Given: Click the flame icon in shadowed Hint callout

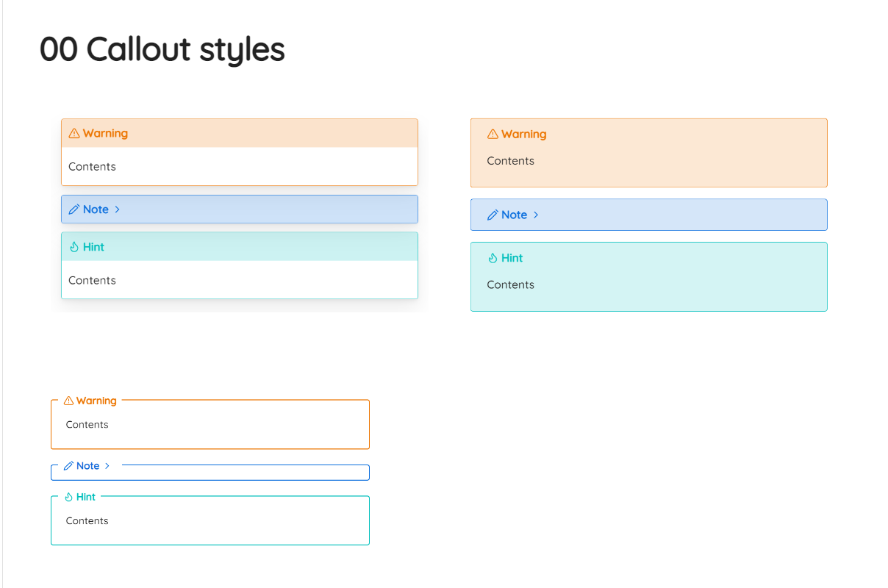Looking at the screenshot, I should click(x=74, y=247).
